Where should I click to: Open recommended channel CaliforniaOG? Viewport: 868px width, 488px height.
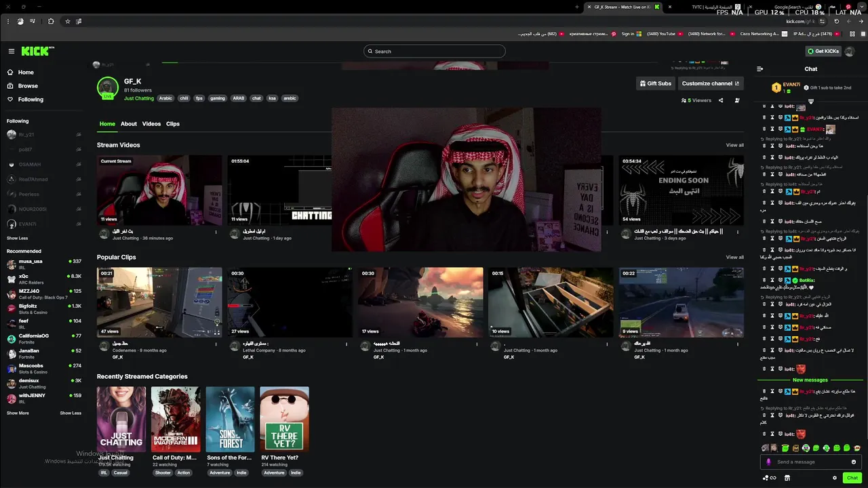pyautogui.click(x=44, y=339)
